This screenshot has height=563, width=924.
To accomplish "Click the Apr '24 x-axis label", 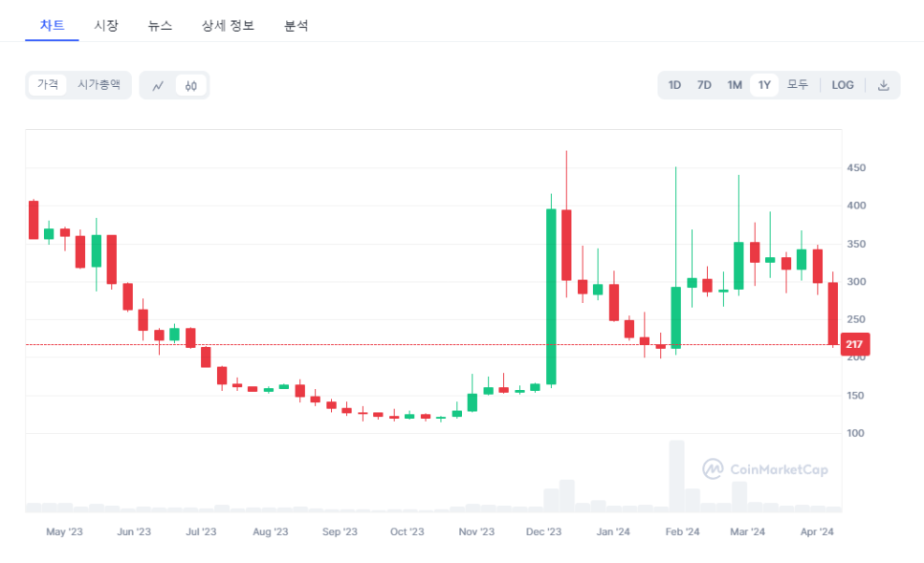I will click(817, 531).
